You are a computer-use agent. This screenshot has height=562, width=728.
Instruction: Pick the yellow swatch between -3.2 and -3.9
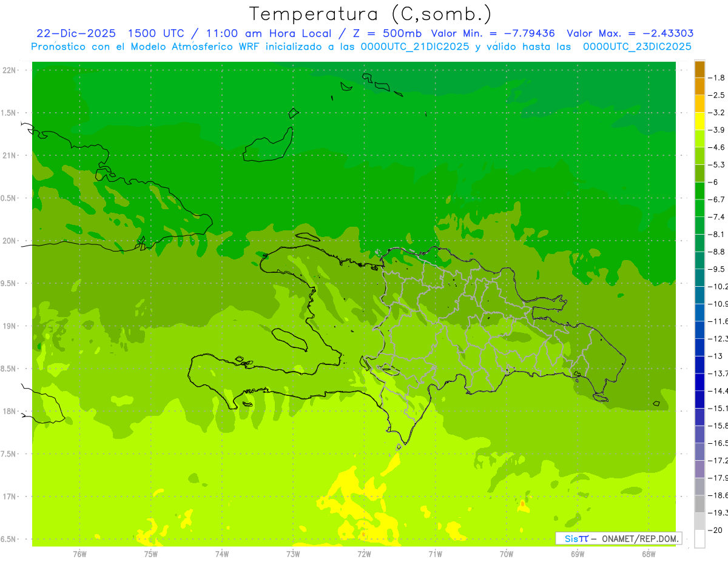pos(699,121)
